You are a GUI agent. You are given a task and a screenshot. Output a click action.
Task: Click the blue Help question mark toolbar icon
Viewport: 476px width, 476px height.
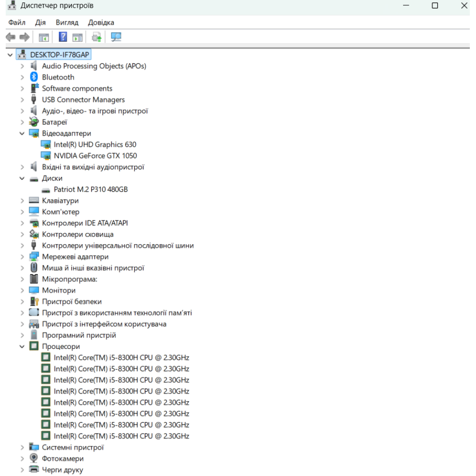(x=62, y=37)
